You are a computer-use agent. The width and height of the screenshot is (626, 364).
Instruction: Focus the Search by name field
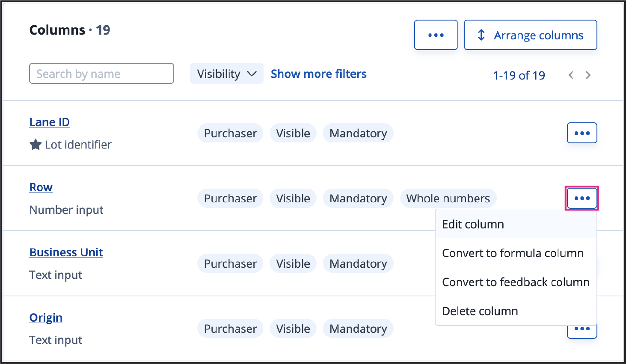101,74
